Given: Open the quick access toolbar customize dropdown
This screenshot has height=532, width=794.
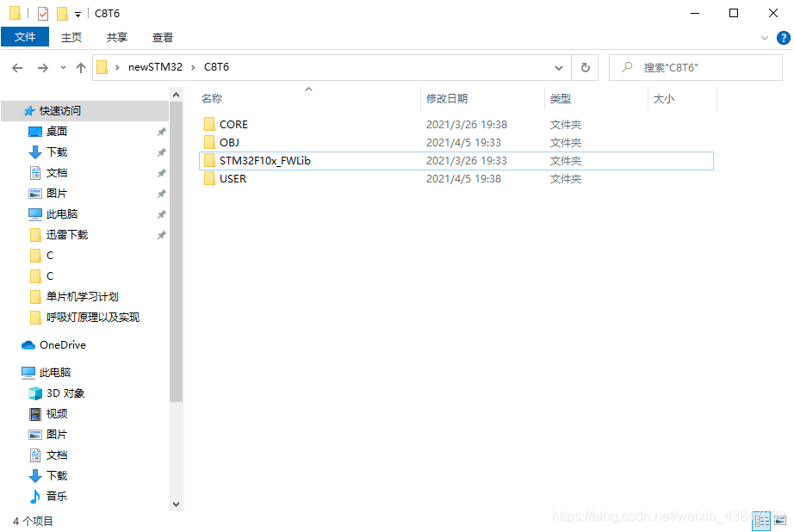Looking at the screenshot, I should (x=78, y=14).
